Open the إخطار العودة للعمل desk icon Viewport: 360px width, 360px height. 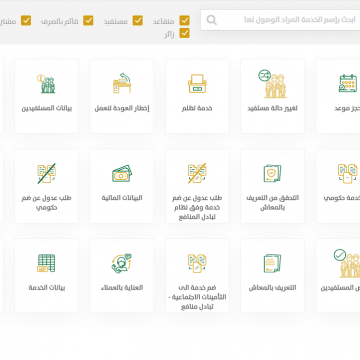pyautogui.click(x=122, y=84)
